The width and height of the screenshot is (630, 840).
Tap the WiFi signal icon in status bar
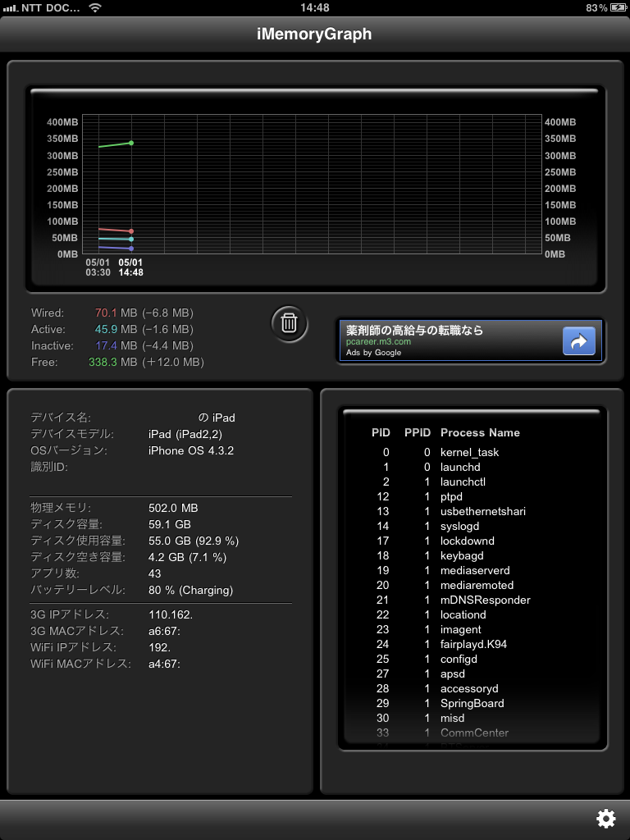95,7
